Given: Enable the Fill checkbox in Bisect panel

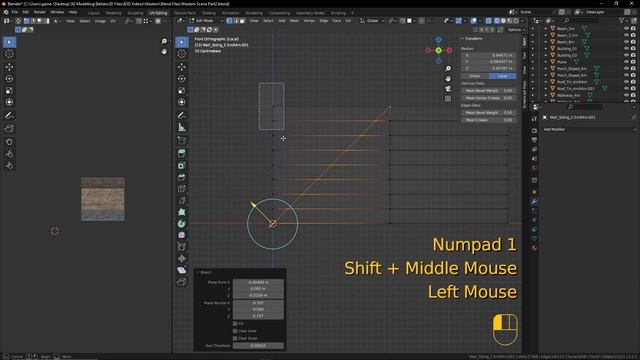Looking at the screenshot, I should (235, 324).
